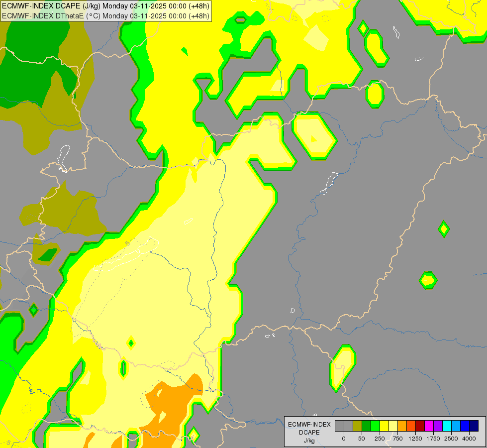Click the navy legend swatch
This screenshot has width=487, height=448.
point(474,426)
